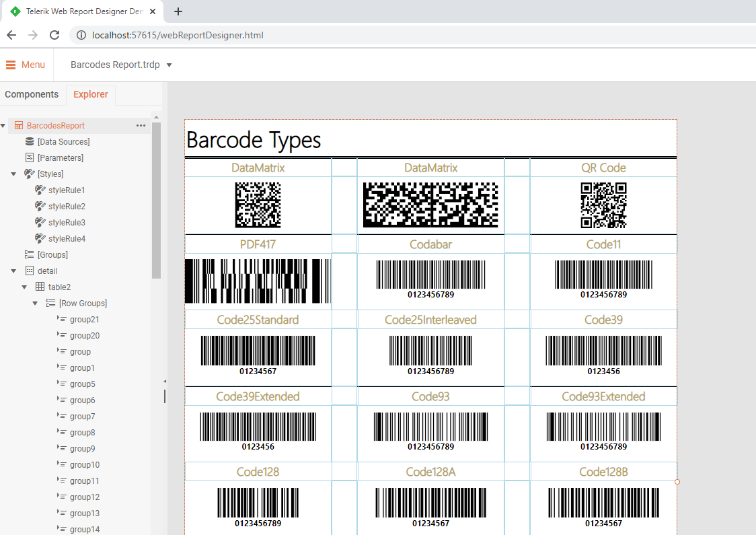This screenshot has width=756, height=535.
Task: Click the hamburger Menu icon
Action: coord(11,65)
